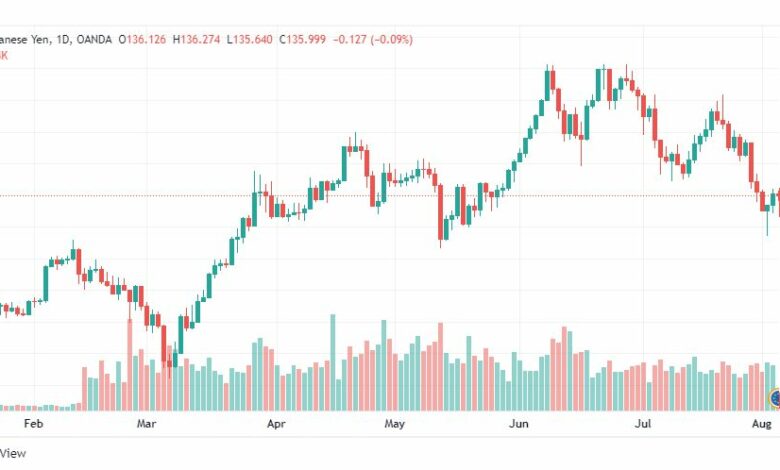Select the 1D interval label in chart legend
Screen dimensions: 780x470
(64, 40)
